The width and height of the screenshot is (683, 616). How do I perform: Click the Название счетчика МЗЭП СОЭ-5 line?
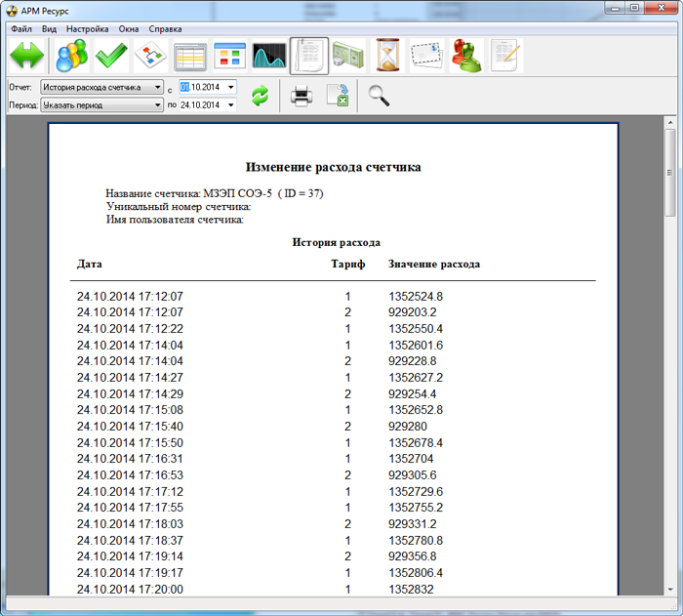tap(215, 193)
